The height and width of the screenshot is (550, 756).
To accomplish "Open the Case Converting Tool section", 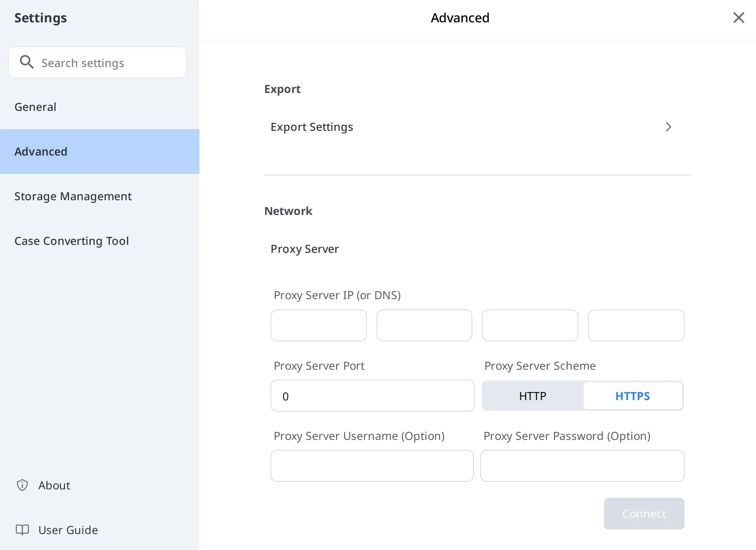I will tap(72, 241).
